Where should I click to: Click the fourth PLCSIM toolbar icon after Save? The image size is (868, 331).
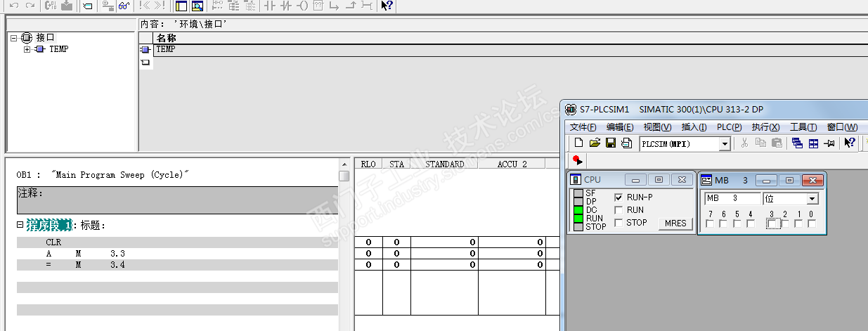pos(626,143)
